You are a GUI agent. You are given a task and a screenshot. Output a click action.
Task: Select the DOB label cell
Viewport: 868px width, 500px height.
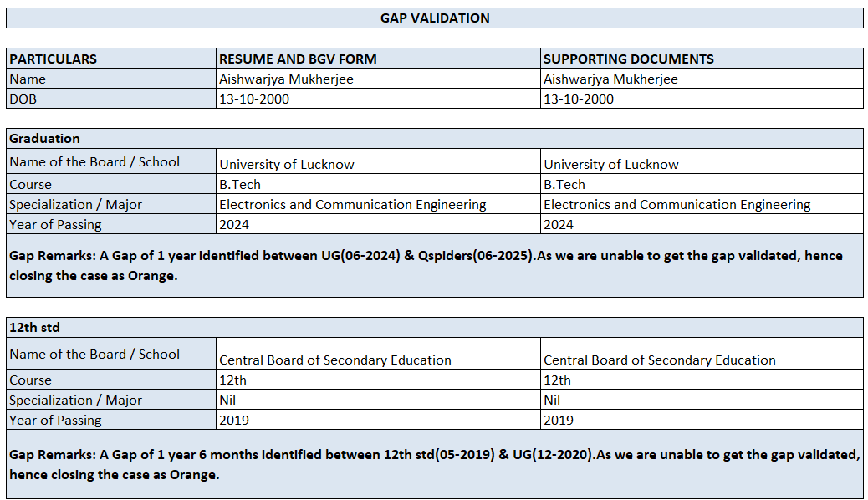coord(23,99)
